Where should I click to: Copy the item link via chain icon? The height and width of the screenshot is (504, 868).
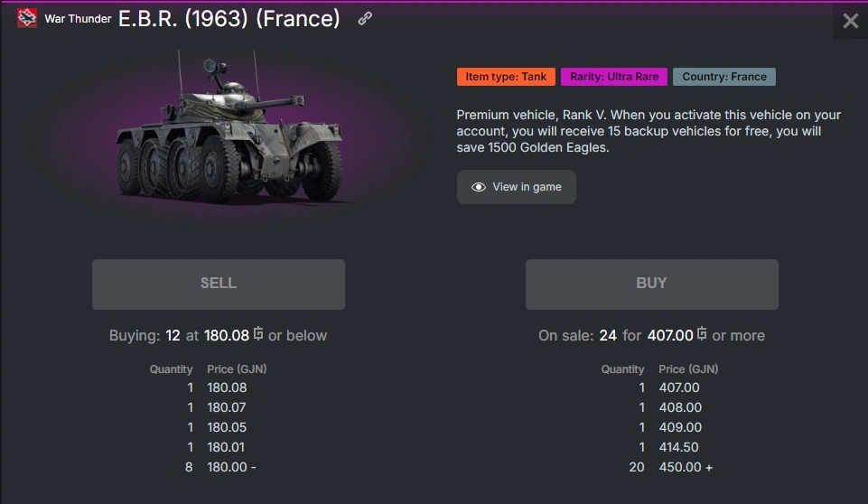(365, 19)
